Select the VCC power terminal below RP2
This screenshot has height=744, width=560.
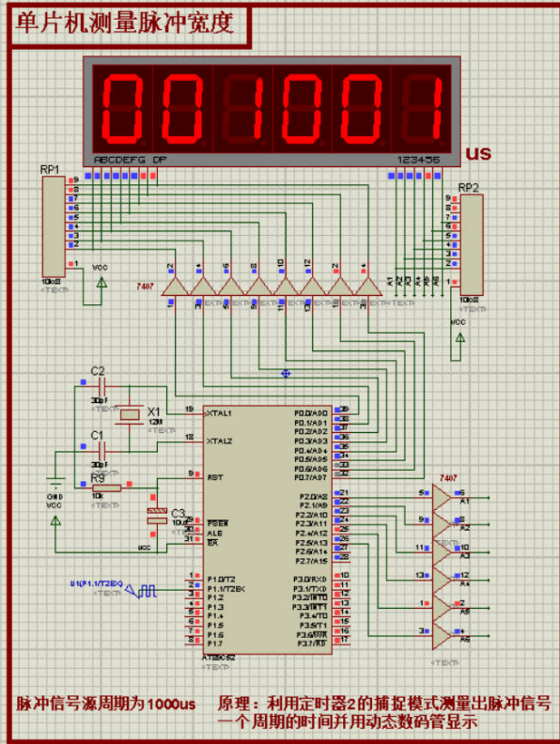click(x=459, y=337)
